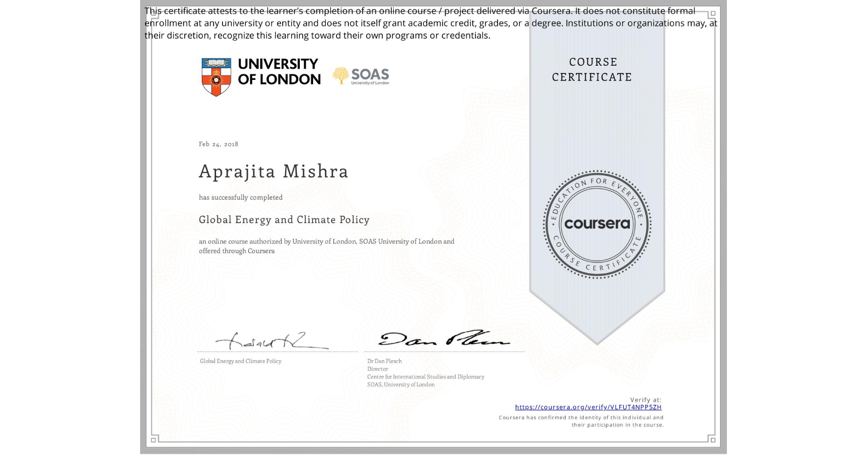Image resolution: width=868 pixels, height=455 pixels.
Task: Select course title Global Energy and Climate Policy
Action: click(x=284, y=220)
